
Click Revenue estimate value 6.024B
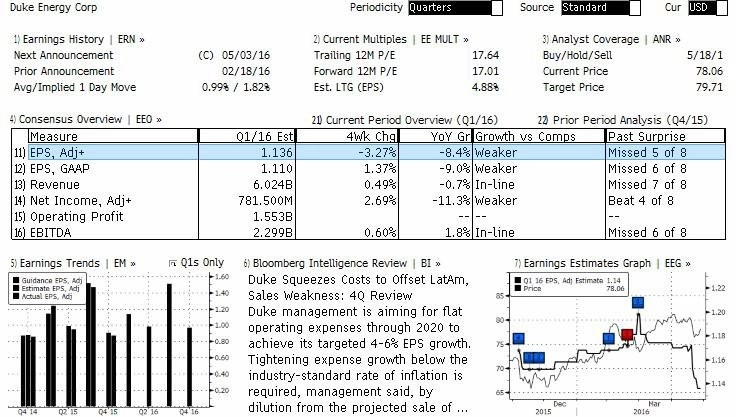pos(273,185)
